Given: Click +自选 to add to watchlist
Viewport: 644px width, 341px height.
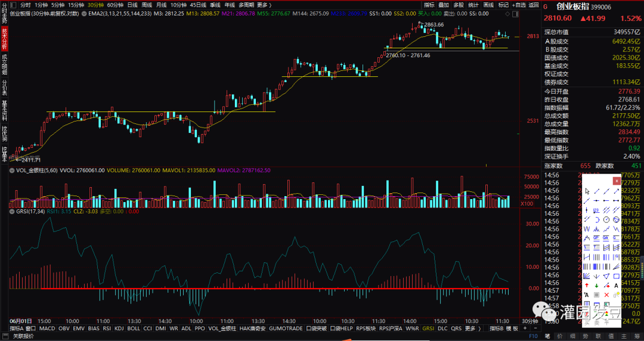Looking at the screenshot, I should pos(519,5).
